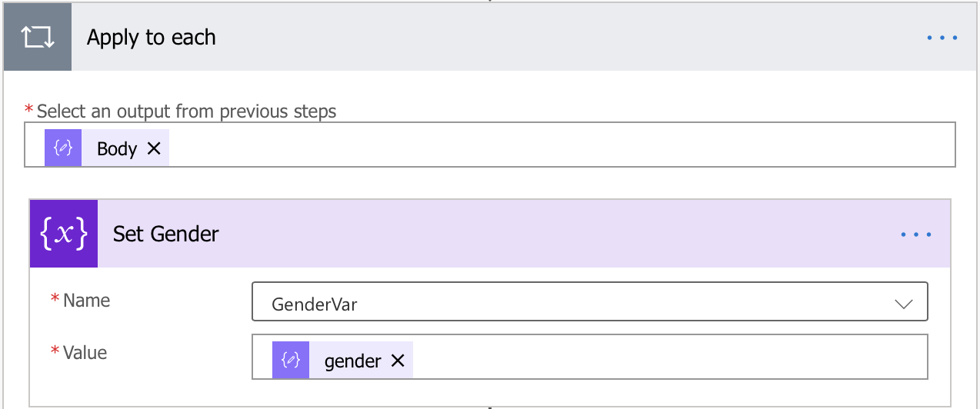Click empty area of the output selection field
Viewport: 980px width, 409px height.
[x=562, y=145]
